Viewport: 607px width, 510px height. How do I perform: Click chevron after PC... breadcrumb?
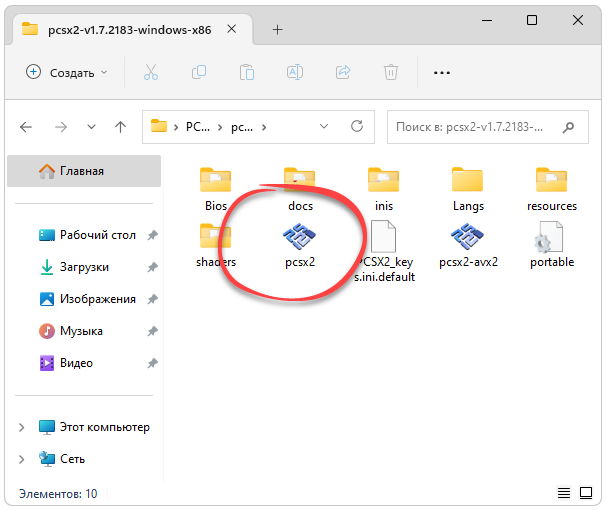220,127
